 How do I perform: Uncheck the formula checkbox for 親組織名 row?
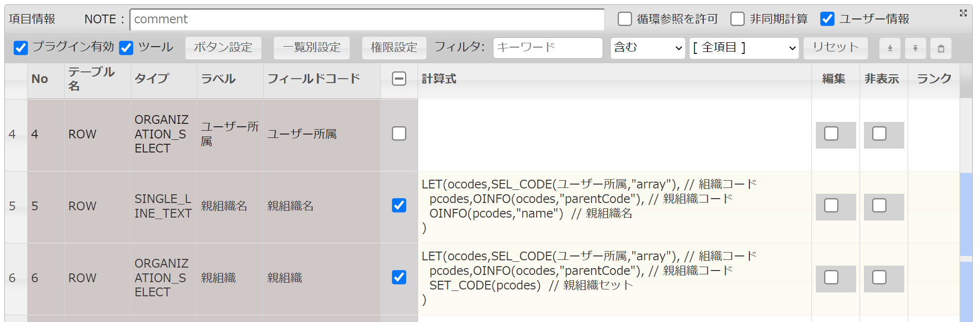(x=399, y=205)
